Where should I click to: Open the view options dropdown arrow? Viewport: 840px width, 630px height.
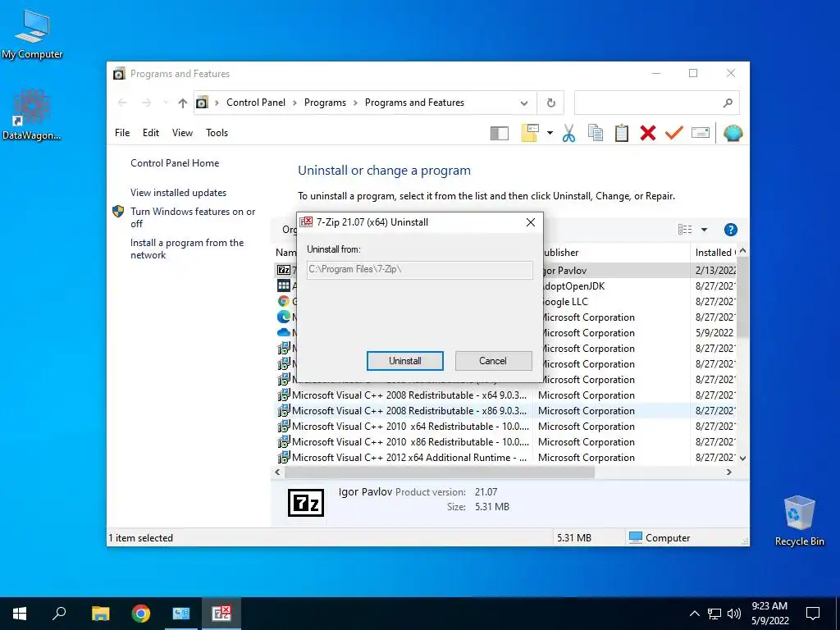[704, 230]
